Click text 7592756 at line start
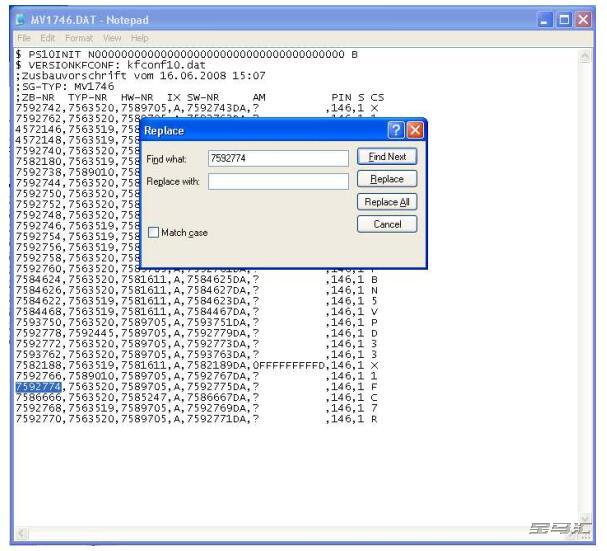This screenshot has width=607, height=551. coord(38,247)
